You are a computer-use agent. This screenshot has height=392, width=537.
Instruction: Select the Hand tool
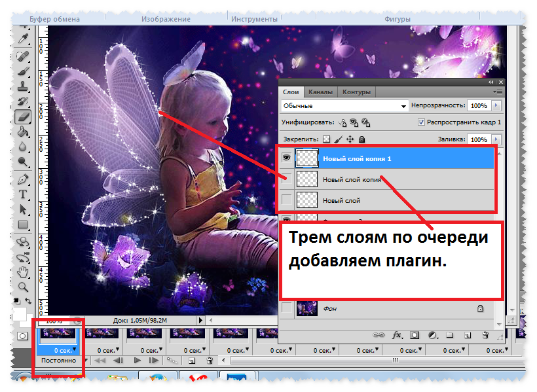click(23, 272)
